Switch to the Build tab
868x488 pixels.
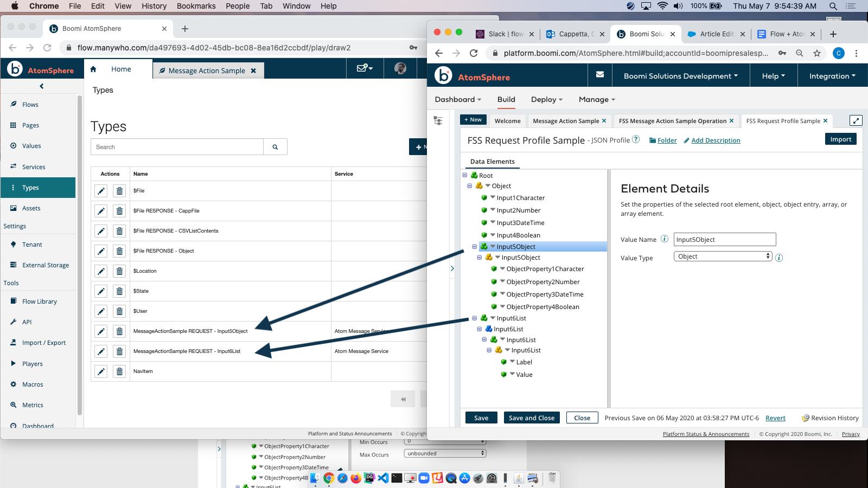(506, 99)
